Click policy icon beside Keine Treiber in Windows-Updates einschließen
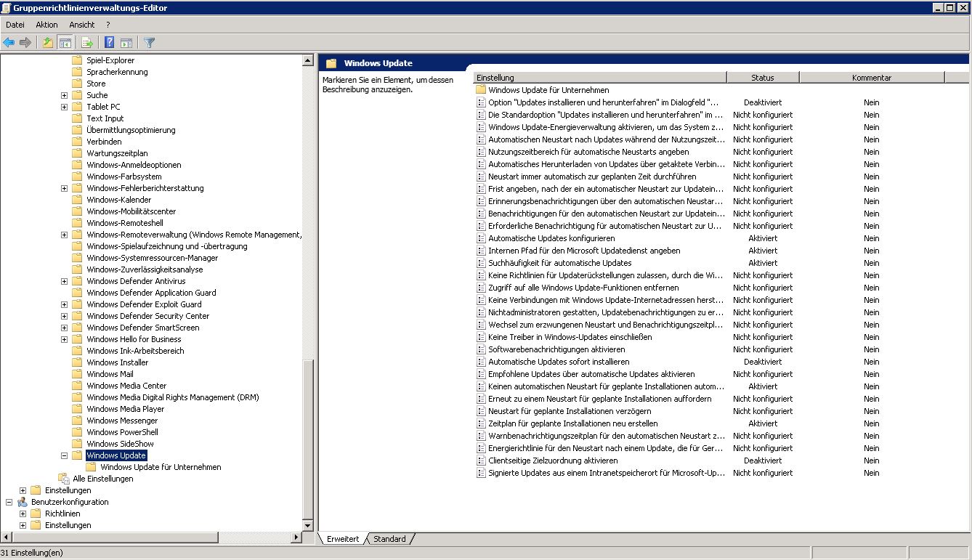 (481, 337)
